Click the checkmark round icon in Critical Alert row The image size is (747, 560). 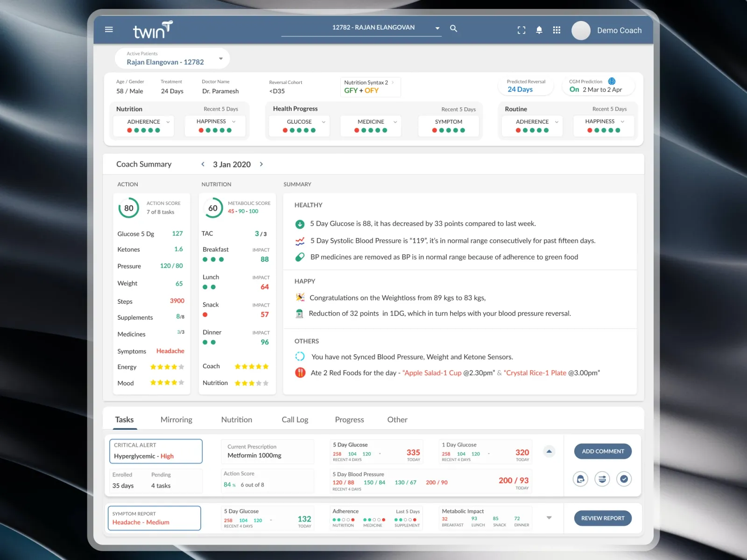[x=624, y=479]
